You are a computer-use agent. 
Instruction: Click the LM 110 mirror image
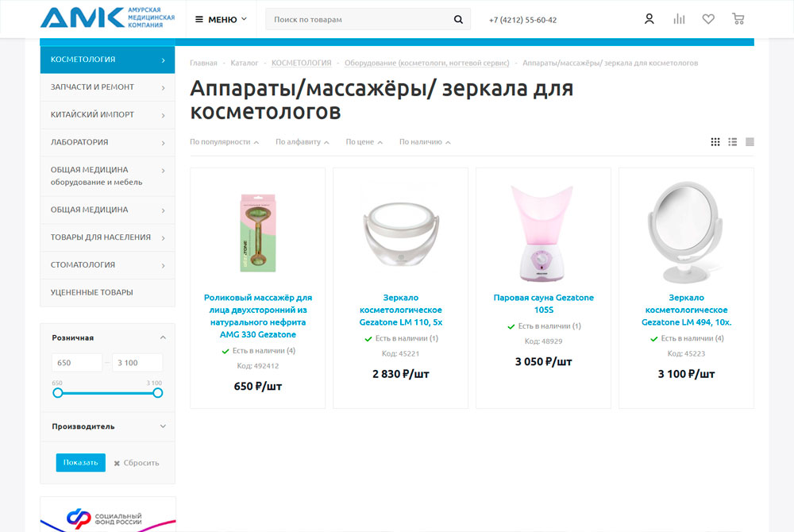coord(401,234)
